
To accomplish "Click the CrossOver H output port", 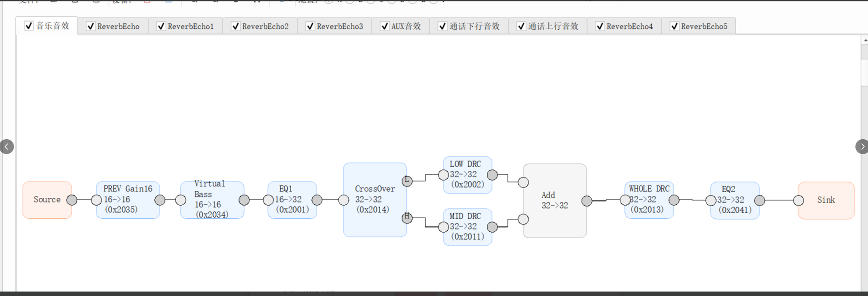I will (407, 218).
